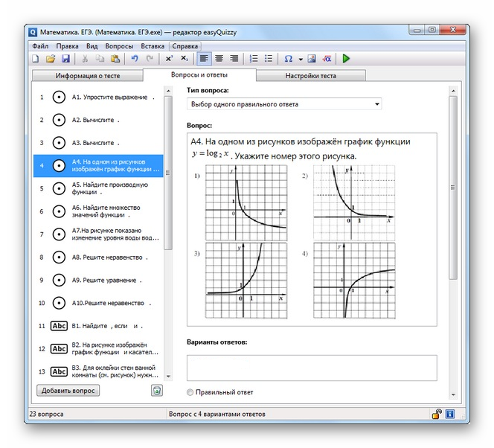Save the test with the floppy disk icon

pos(65,59)
